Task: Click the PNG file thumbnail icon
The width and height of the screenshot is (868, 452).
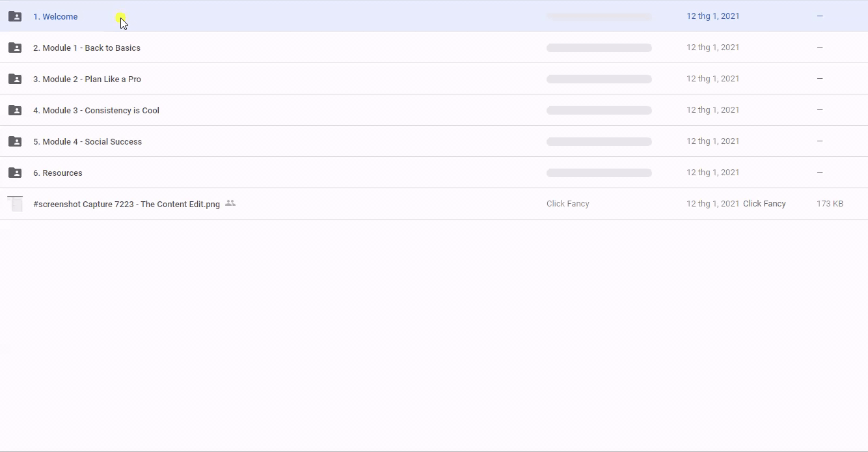Action: click(15, 204)
